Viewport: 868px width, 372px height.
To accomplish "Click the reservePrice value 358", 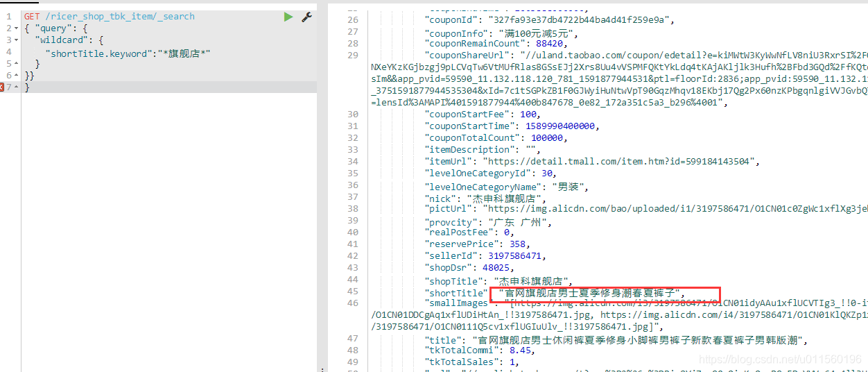I will click(517, 244).
